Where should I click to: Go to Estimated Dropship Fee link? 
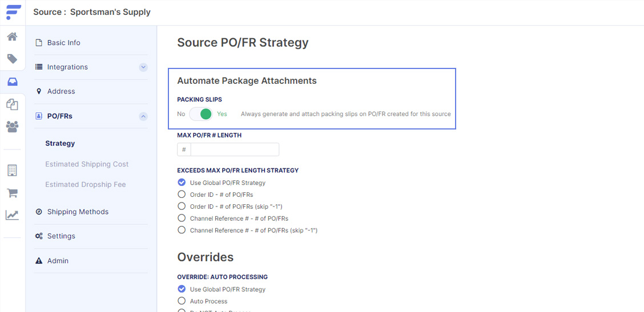86,185
